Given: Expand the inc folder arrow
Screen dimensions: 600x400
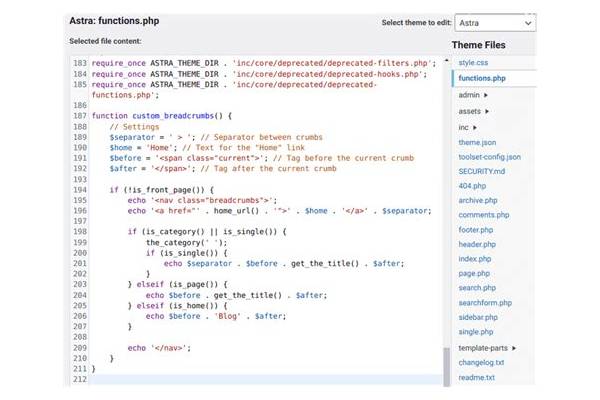Looking at the screenshot, I should point(474,127).
